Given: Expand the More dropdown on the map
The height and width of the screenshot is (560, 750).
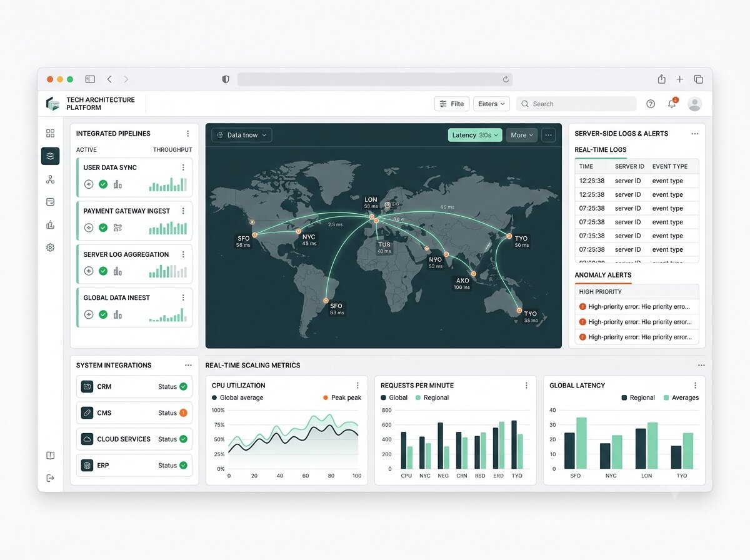Looking at the screenshot, I should (522, 135).
